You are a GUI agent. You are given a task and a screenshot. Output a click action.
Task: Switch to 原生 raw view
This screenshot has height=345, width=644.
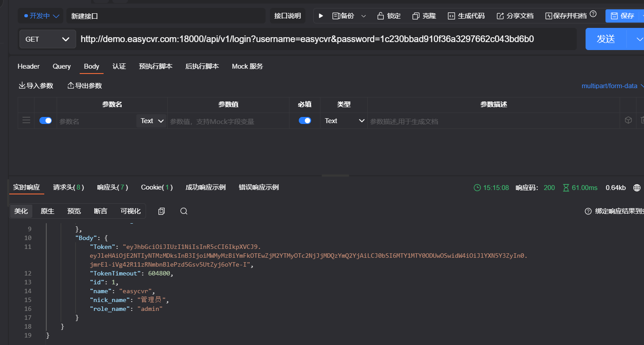click(47, 211)
